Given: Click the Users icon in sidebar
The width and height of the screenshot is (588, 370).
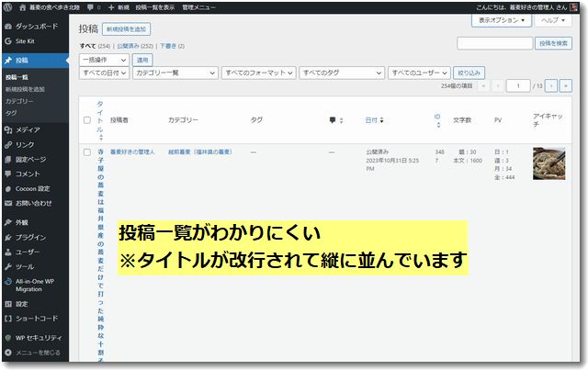Looking at the screenshot, I should 8,252.
